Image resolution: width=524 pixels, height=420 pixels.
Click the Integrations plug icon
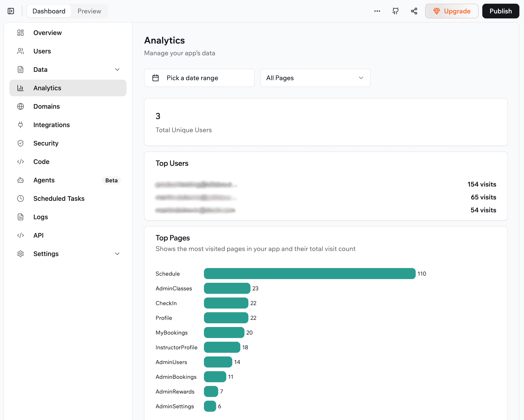tap(21, 125)
